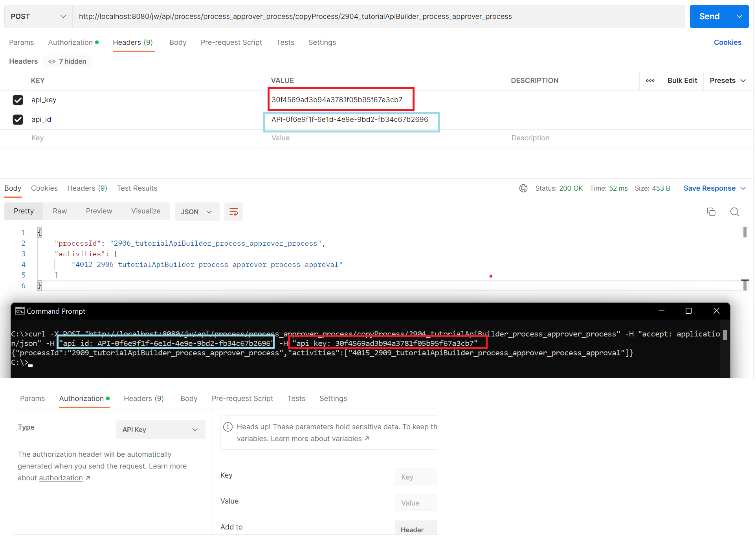
Task: Copy the response body with the copy icon
Action: pos(711,212)
